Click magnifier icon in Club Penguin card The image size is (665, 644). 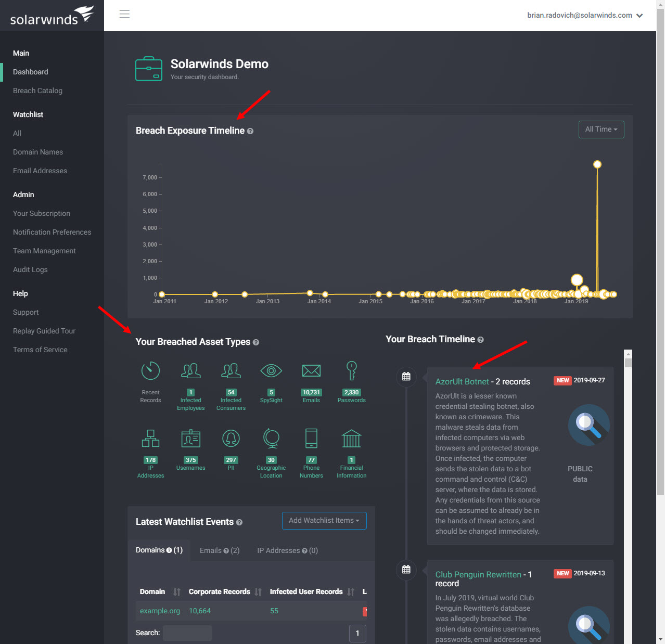coord(589,625)
